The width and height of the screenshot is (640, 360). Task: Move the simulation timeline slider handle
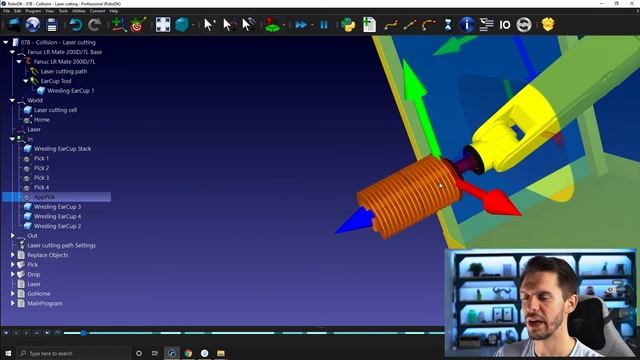coord(83,333)
